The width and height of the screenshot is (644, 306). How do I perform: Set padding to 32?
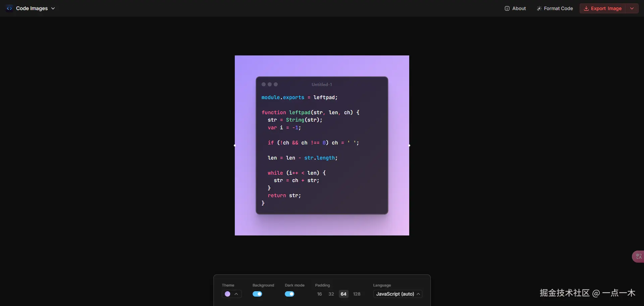point(331,294)
